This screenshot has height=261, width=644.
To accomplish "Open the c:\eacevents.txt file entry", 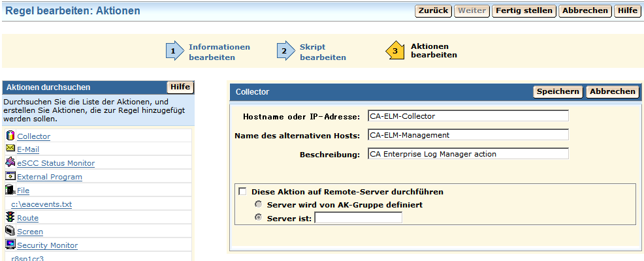I will (42, 204).
